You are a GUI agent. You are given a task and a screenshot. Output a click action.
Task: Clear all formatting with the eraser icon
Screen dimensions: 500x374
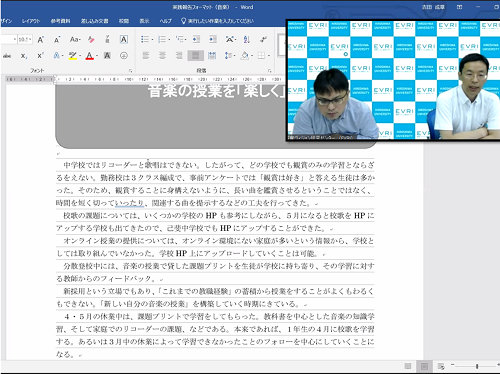91,40
